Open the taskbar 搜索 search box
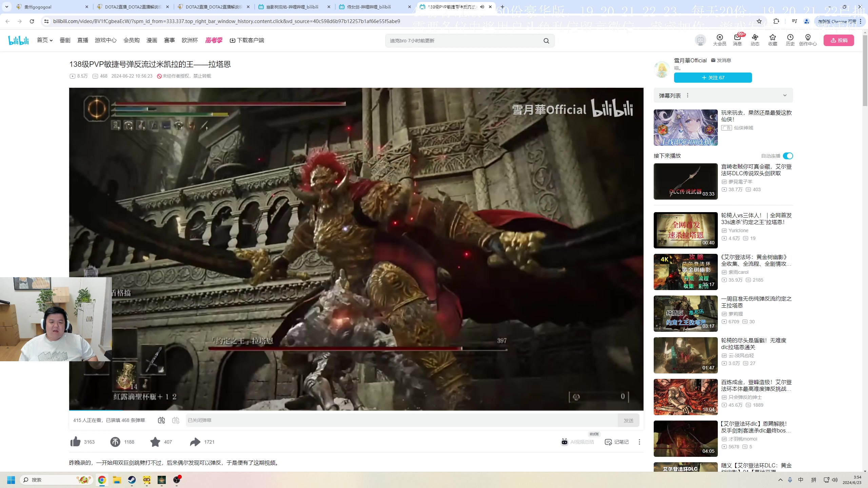 click(56, 480)
